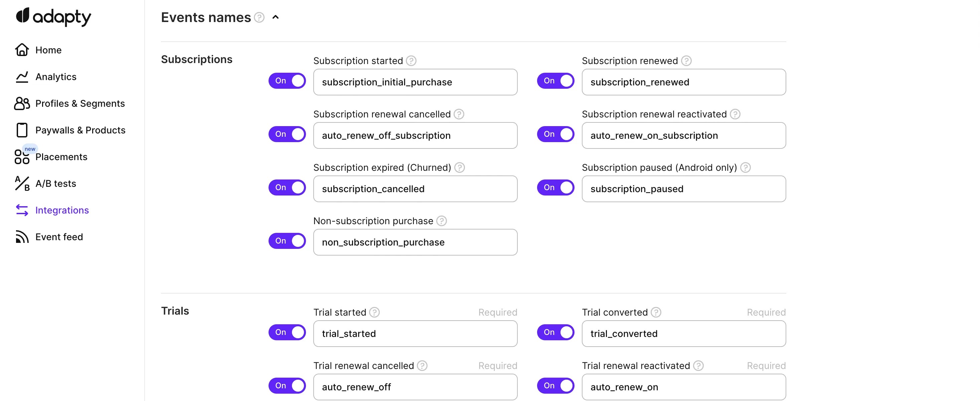
Task: Click the Analytics chart icon
Action: click(22, 77)
